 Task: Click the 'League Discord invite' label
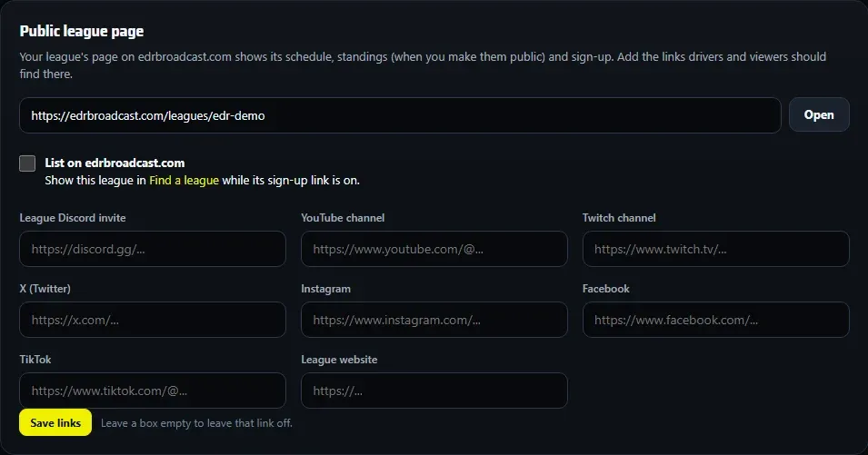73,218
